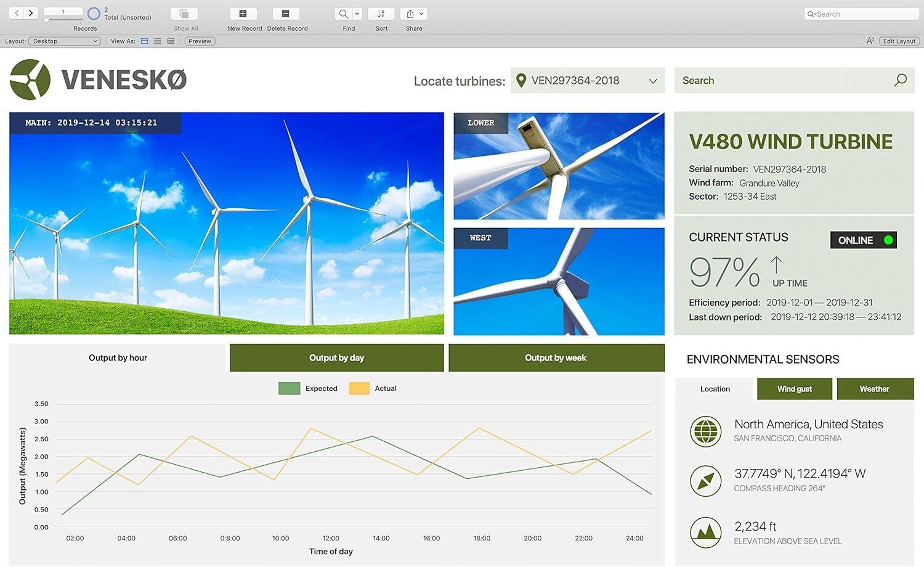This screenshot has height=567, width=924.
Task: Open the Layout dropdown showing Desktop
Action: pos(64,41)
